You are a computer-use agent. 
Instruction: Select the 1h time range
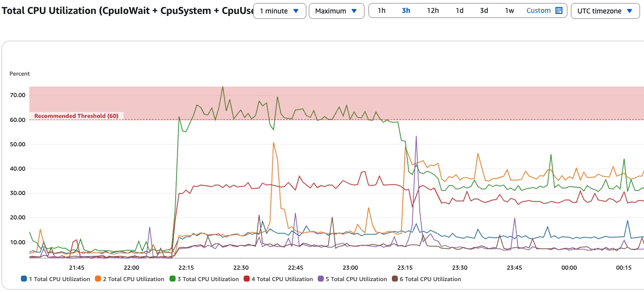pyautogui.click(x=381, y=10)
